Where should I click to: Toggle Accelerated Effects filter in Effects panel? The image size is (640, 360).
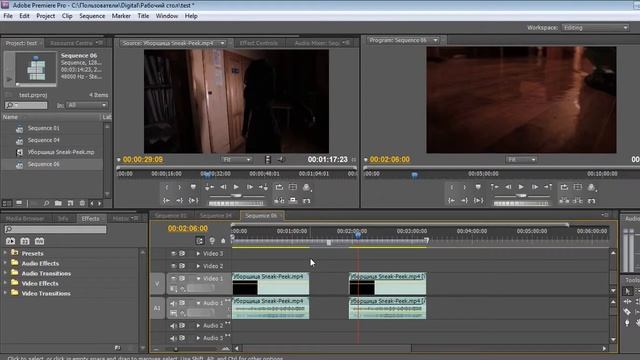[x=10, y=241]
